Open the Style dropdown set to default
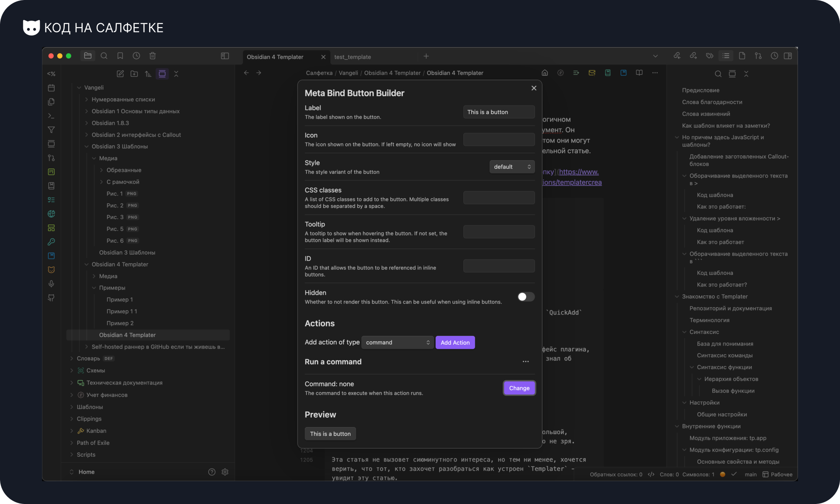 [x=512, y=167]
